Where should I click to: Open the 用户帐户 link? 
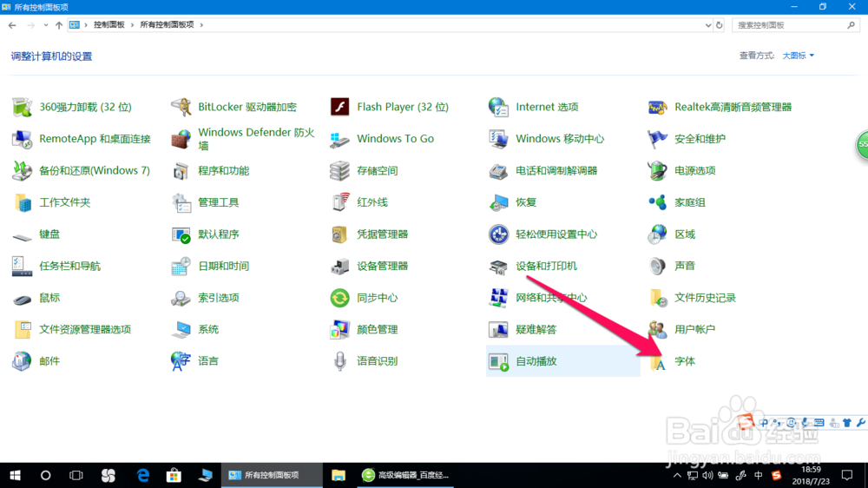click(x=694, y=330)
